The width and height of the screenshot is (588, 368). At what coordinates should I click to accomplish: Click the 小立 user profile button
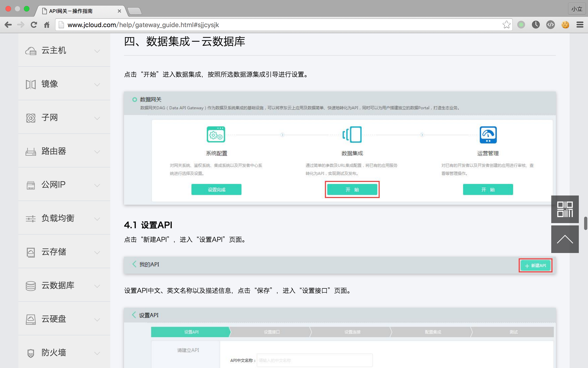click(x=577, y=9)
